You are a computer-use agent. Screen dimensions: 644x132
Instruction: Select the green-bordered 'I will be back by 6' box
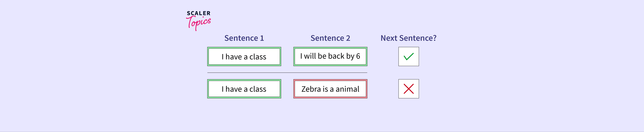point(330,57)
